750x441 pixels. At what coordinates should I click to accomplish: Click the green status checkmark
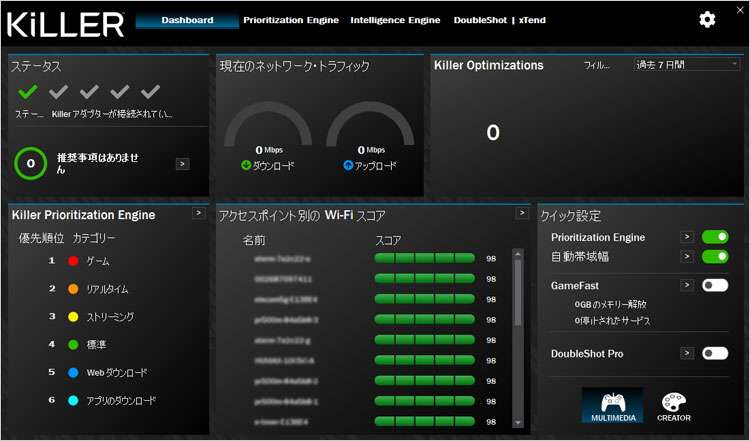28,91
